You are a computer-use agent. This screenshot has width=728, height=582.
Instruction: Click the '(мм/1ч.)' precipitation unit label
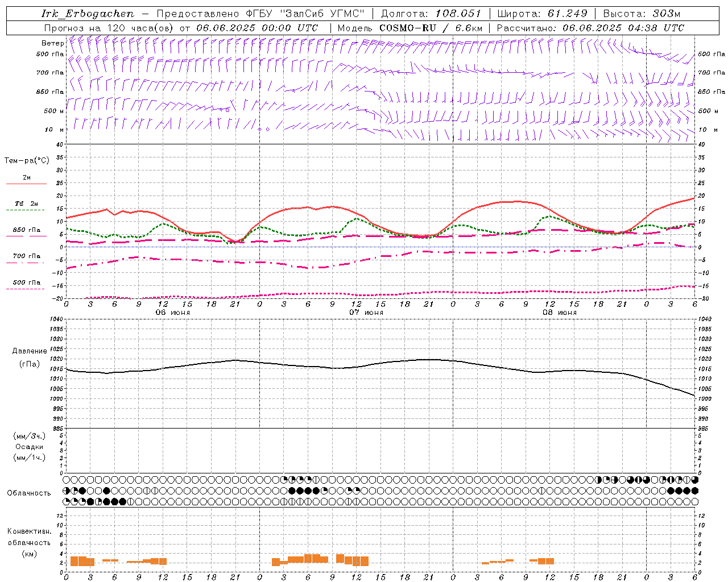point(30,458)
